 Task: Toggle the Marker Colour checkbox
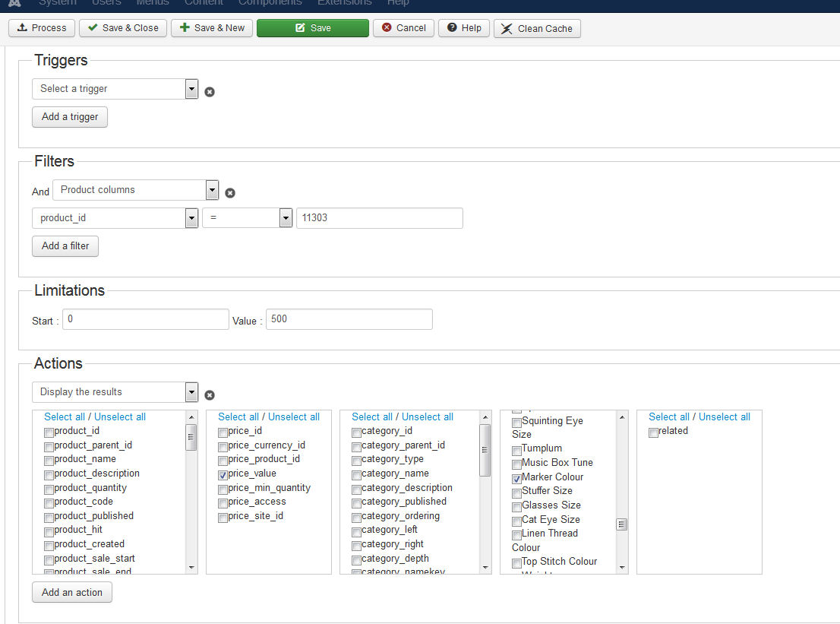[516, 478]
